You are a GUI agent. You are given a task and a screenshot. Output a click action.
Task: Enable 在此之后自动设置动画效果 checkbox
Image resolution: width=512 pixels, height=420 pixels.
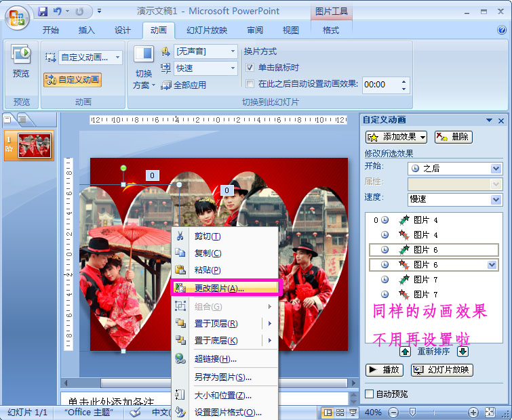click(x=250, y=84)
